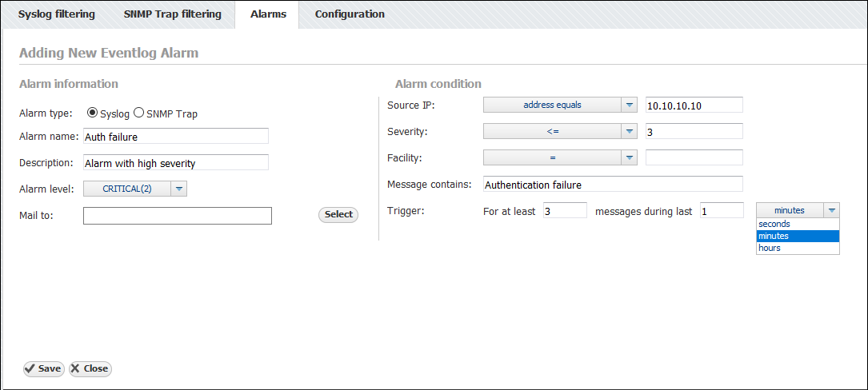Screen dimensions: 868x390
Task: Click the empty Facility value field
Action: point(694,157)
